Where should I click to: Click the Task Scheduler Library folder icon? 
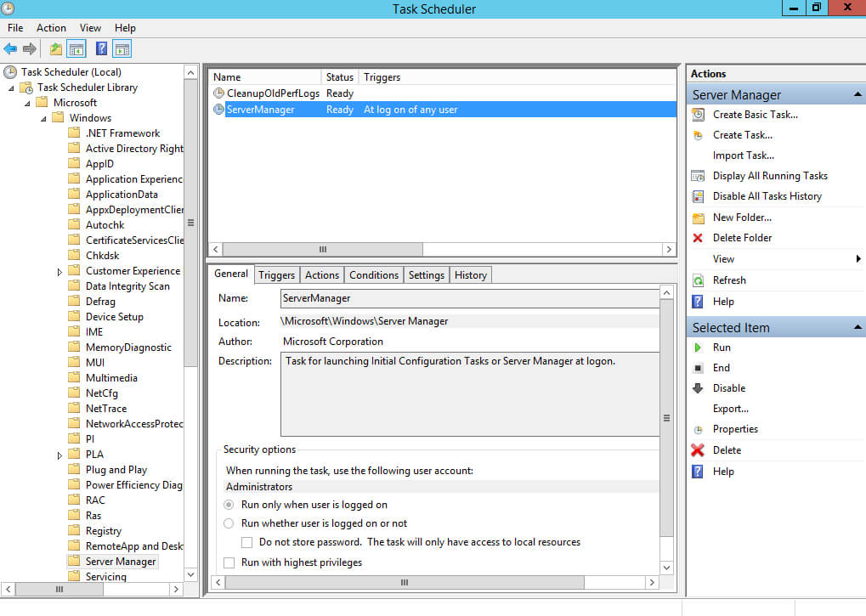pos(26,88)
